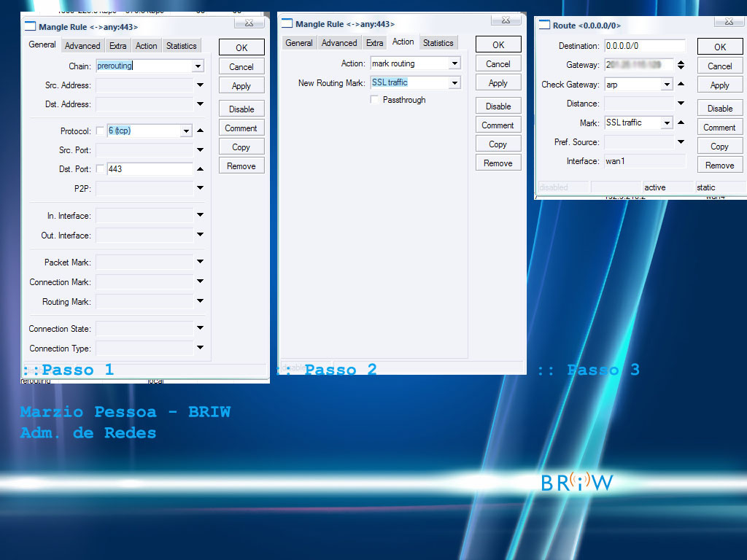The width and height of the screenshot is (747, 560).
Task: Click the Gateway add/remove arrows in Route
Action: pos(681,65)
